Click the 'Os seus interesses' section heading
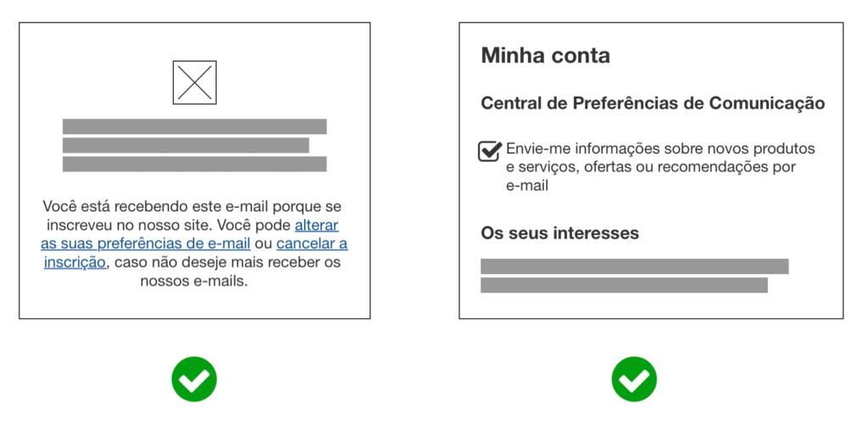 pos(559,232)
